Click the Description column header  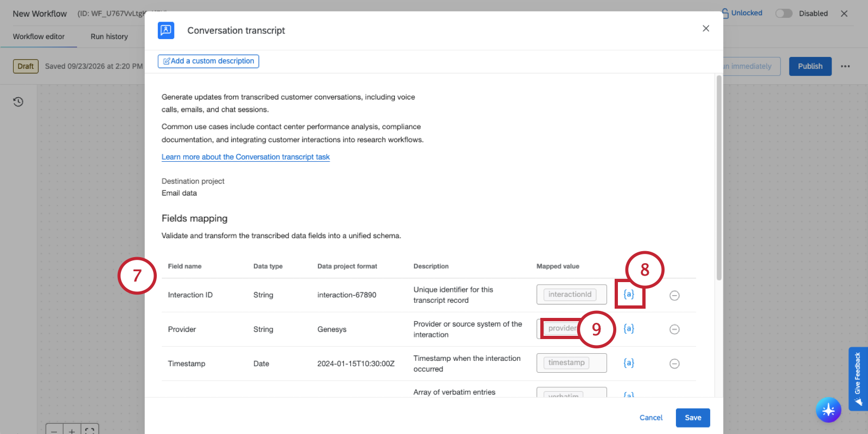[x=431, y=266]
